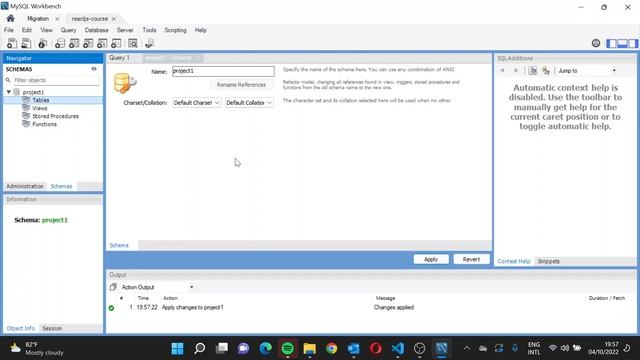Image resolution: width=640 pixels, height=360 pixels.
Task: Open Spotify from the taskbar
Action: click(x=288, y=348)
